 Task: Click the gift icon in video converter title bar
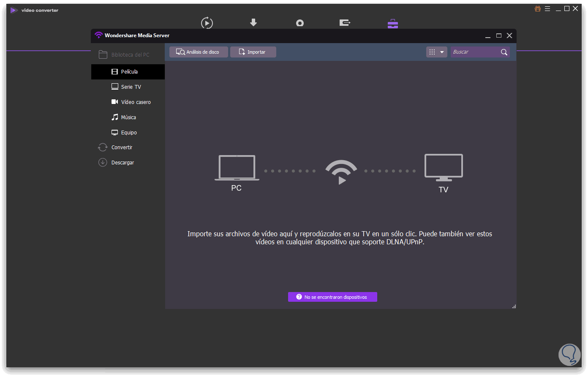click(x=538, y=8)
